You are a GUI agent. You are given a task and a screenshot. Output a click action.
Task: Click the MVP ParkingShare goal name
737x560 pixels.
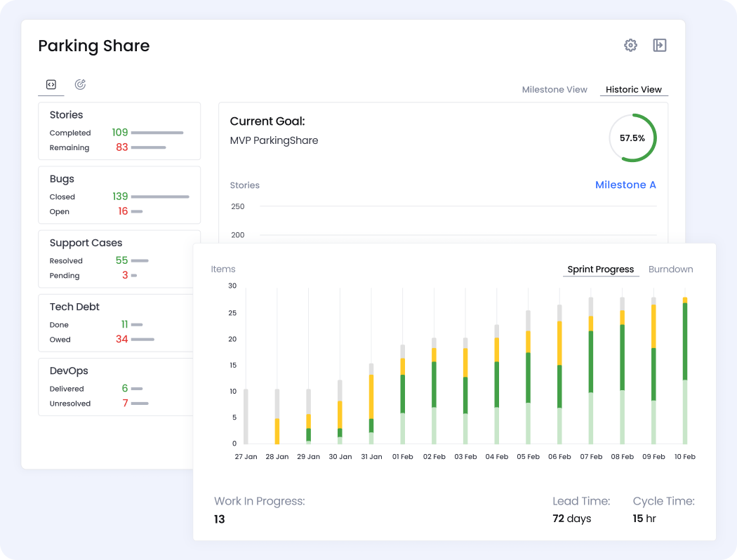[x=274, y=140]
